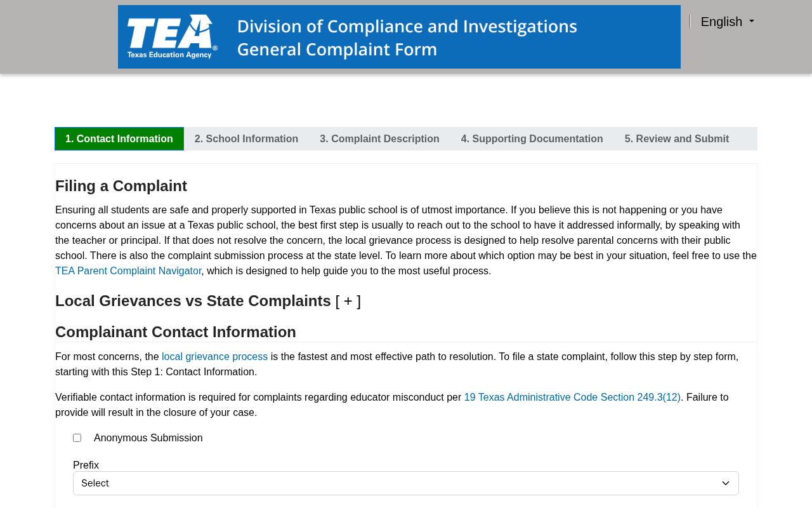
Task: Open the 3. Complaint Description tab
Action: point(379,139)
